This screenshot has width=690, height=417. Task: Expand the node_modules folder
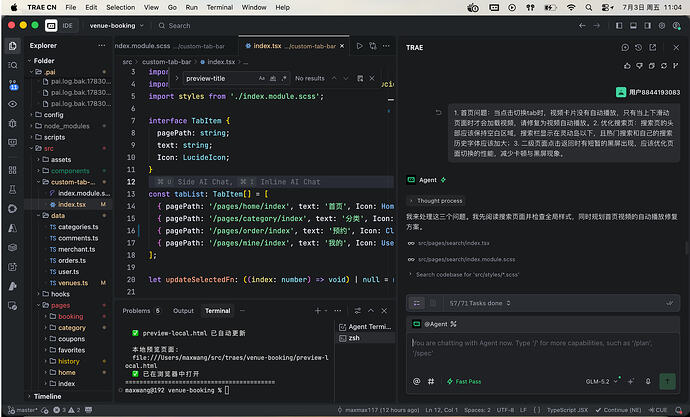click(66, 126)
